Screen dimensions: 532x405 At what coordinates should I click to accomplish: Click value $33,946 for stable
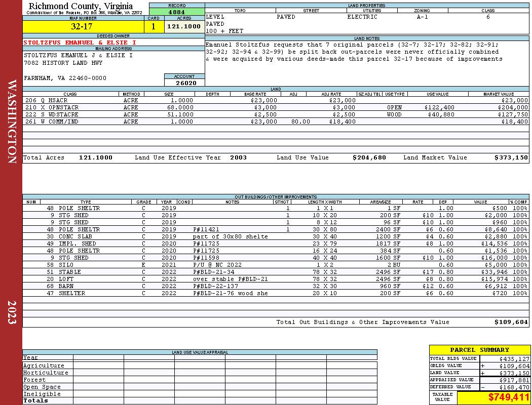pos(495,272)
